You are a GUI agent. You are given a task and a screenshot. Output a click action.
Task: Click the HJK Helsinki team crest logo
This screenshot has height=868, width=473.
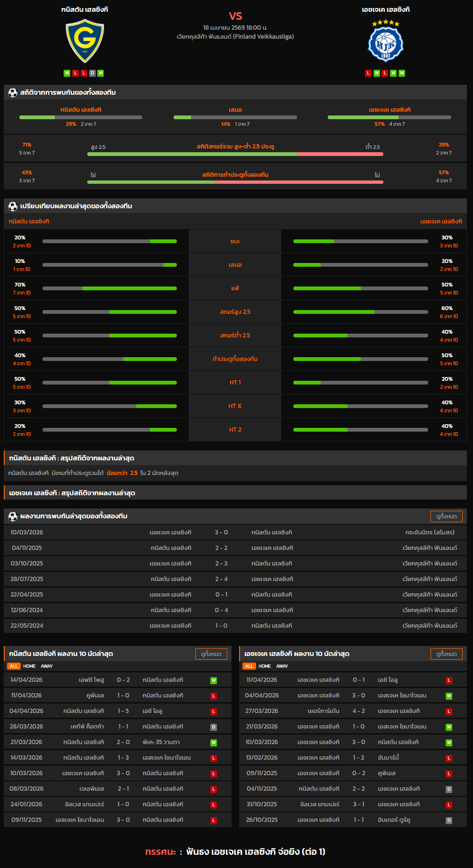pyautogui.click(x=385, y=43)
